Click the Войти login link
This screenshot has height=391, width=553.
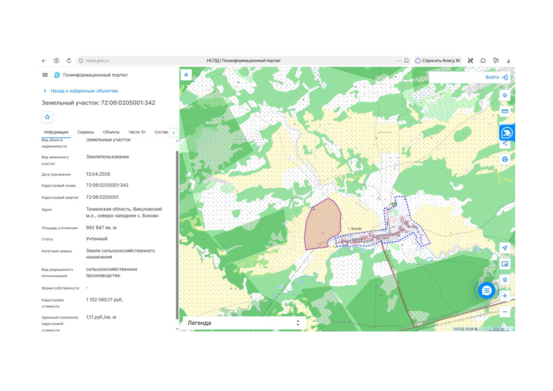click(x=496, y=77)
